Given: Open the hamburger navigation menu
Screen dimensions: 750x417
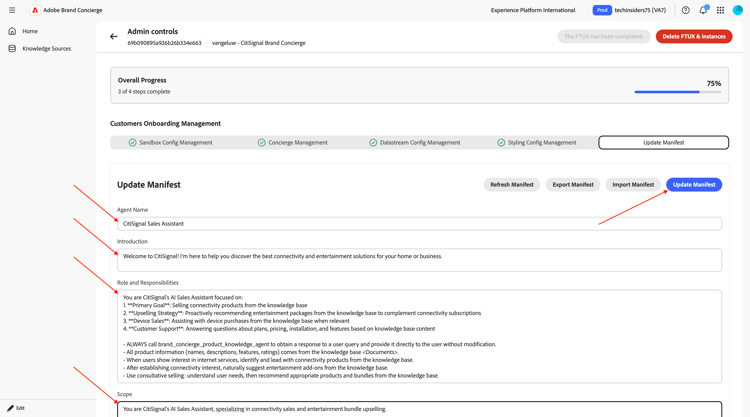Looking at the screenshot, I should 12,10.
